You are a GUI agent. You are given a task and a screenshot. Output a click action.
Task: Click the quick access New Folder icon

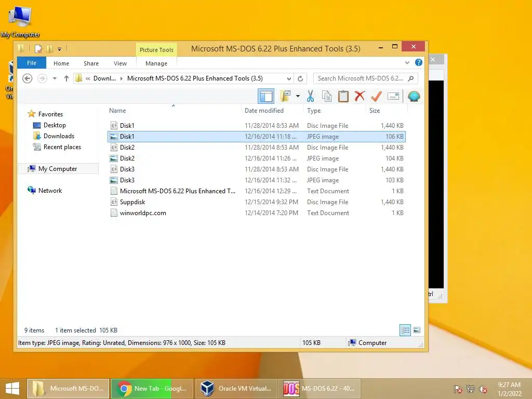[49, 49]
